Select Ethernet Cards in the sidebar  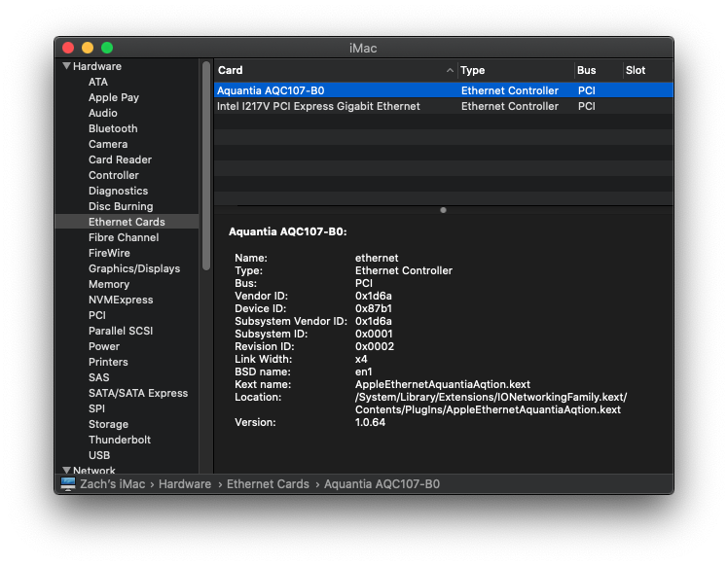[127, 222]
